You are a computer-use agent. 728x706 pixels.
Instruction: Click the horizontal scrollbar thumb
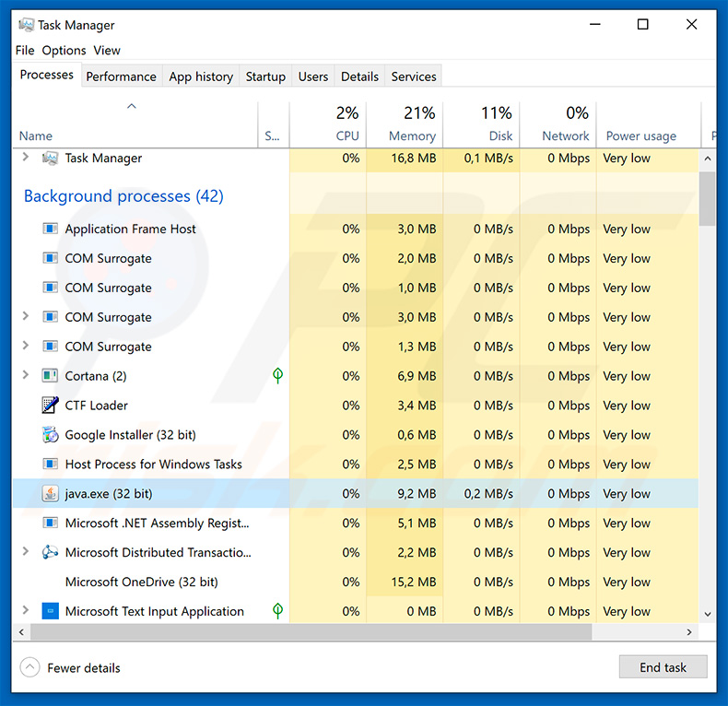coord(311,631)
